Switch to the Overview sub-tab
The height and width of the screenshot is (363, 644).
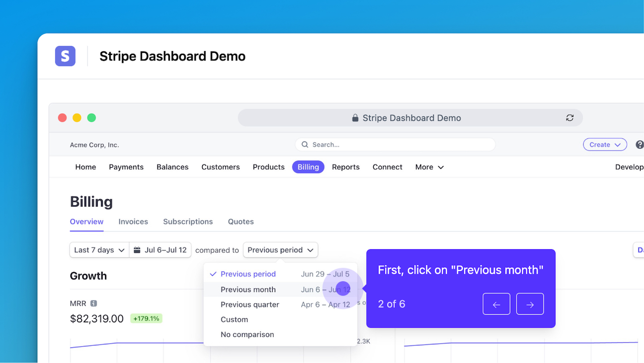(87, 222)
